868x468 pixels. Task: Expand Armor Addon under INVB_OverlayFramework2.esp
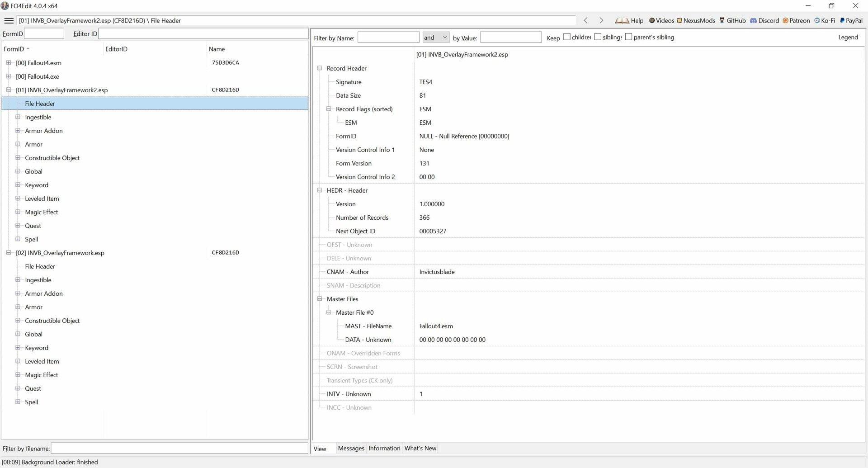[18, 131]
